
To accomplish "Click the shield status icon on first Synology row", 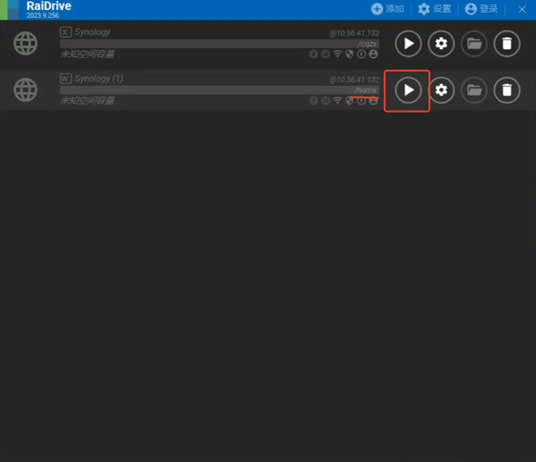I will point(349,54).
